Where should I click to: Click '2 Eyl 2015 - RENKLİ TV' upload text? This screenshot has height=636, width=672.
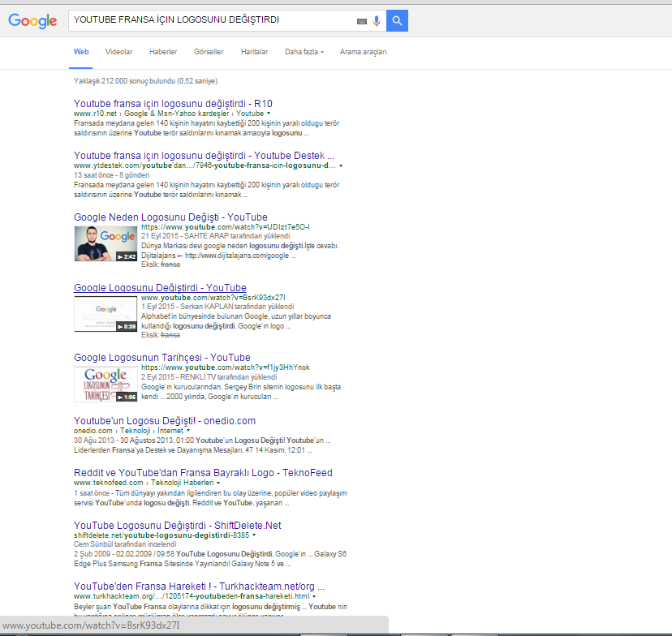[x=209, y=377]
